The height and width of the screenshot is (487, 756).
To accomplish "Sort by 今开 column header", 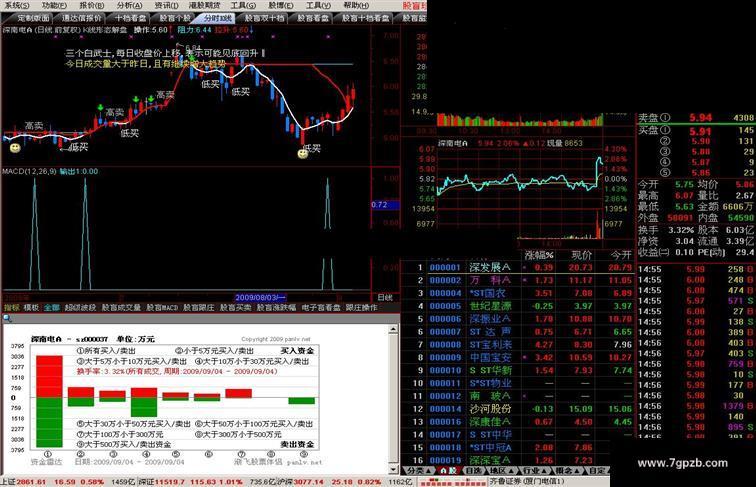I will point(621,255).
